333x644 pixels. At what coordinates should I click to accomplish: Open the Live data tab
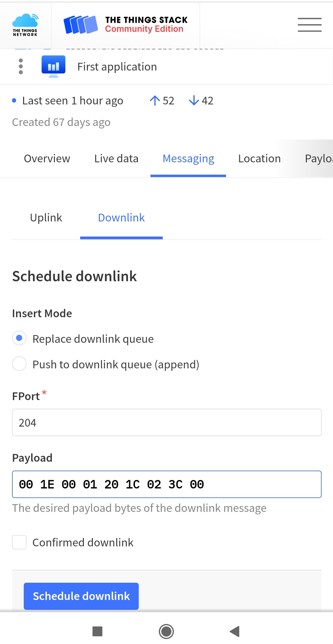116,159
